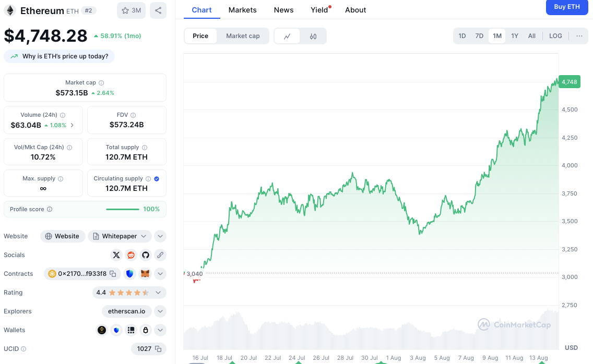Open the Reddit social link
The height and width of the screenshot is (364, 593).
131,255
